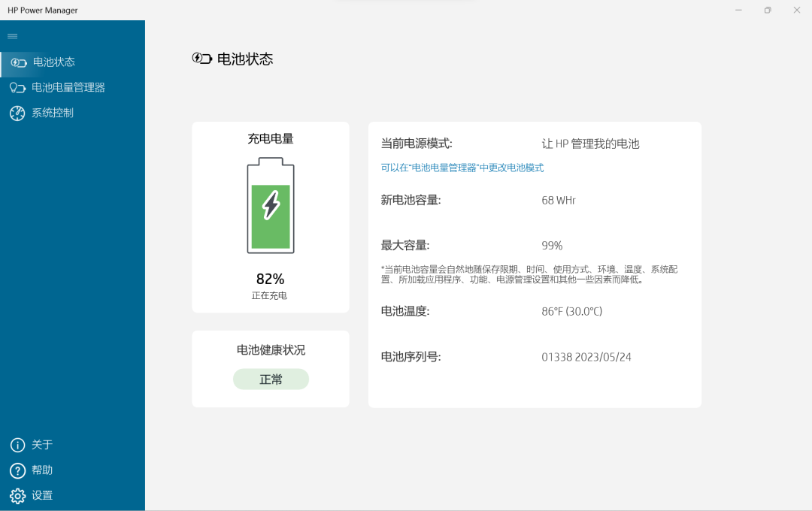Click the 电池健康状况 heading
This screenshot has width=812, height=511.
click(271, 350)
